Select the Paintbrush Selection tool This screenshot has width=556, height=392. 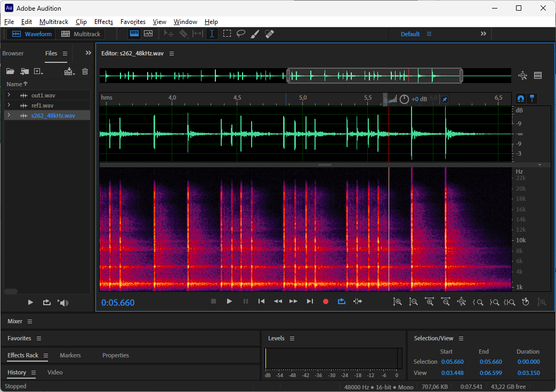255,34
